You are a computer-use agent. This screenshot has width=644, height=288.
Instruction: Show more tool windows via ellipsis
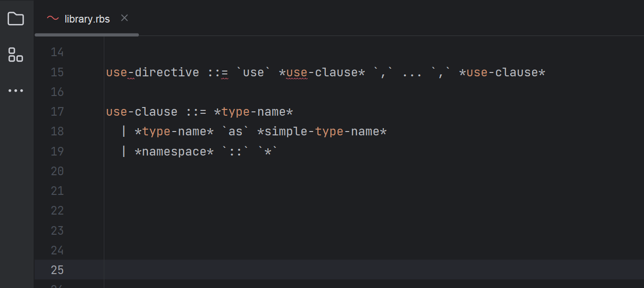click(x=16, y=90)
